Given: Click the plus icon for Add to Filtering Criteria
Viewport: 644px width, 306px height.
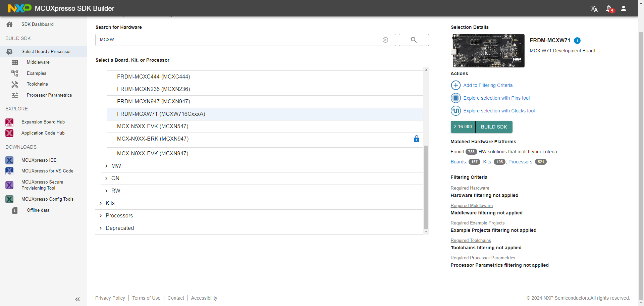Looking at the screenshot, I should (x=455, y=85).
